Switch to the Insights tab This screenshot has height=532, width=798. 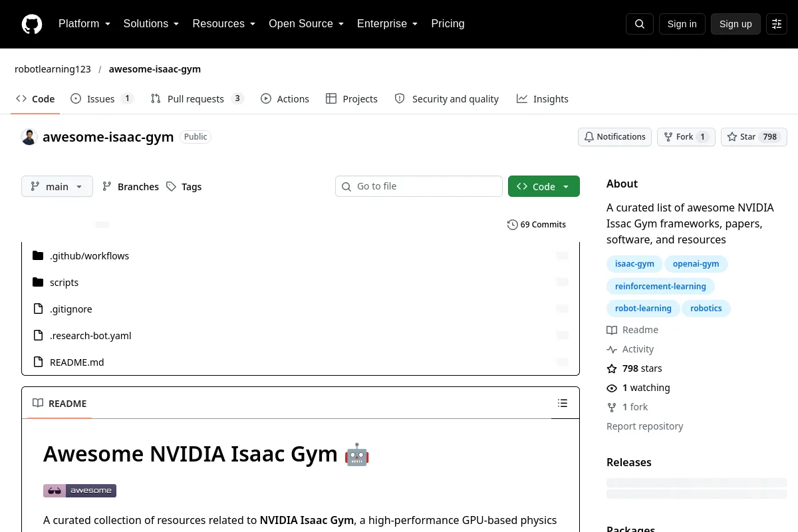coord(542,99)
